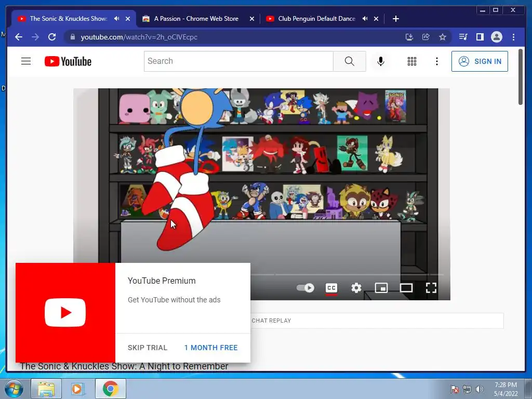This screenshot has width=532, height=399.
Task: Switch to A Passion - Chrome Web Store tab
Action: 196,19
